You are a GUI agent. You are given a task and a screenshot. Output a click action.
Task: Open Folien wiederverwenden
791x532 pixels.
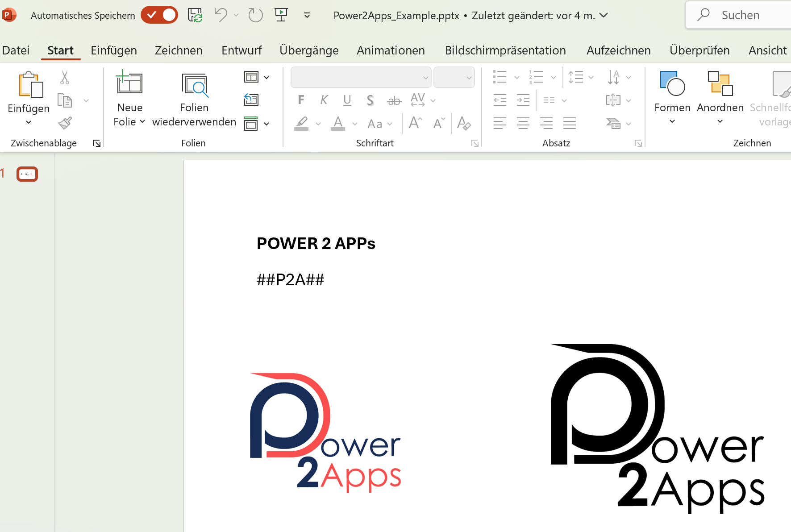195,85
